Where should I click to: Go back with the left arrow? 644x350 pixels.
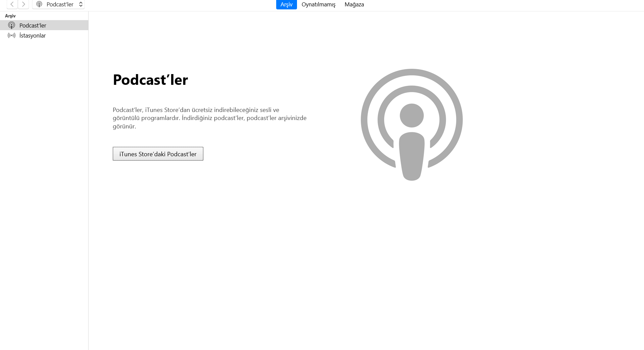pos(12,4)
